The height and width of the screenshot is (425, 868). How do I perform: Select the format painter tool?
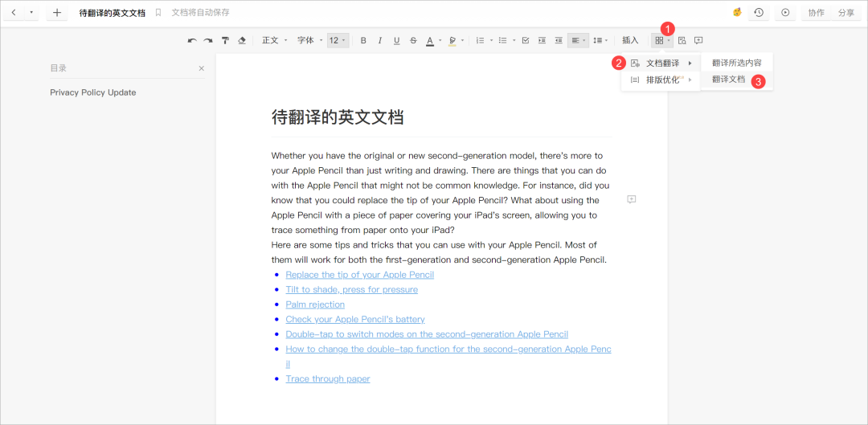tap(225, 40)
